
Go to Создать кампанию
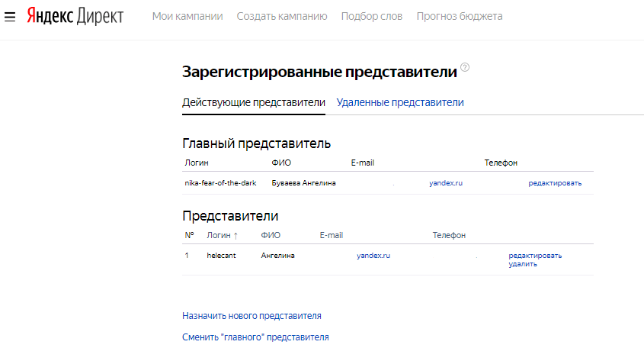point(282,16)
